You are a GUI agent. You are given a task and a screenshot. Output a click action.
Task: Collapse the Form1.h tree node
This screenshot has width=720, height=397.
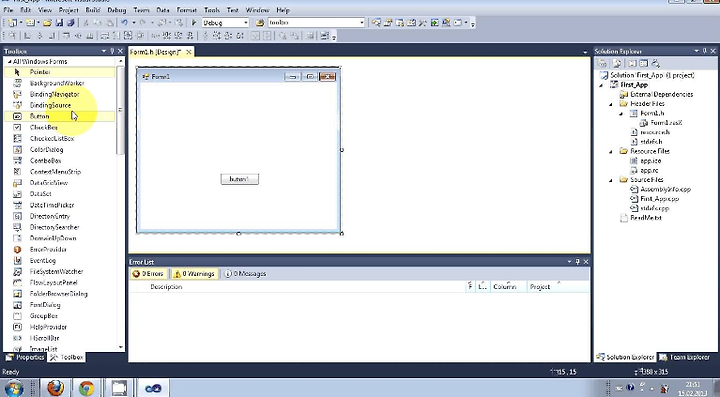pos(621,113)
